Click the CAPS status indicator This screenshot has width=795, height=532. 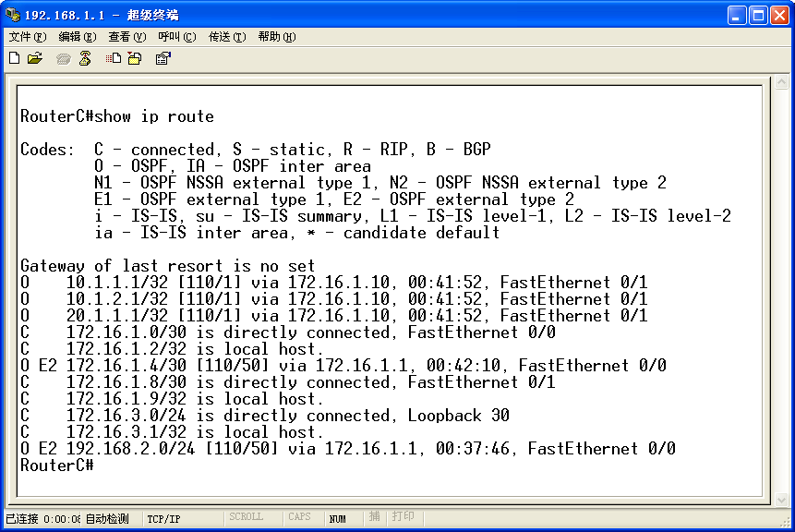coord(299,517)
